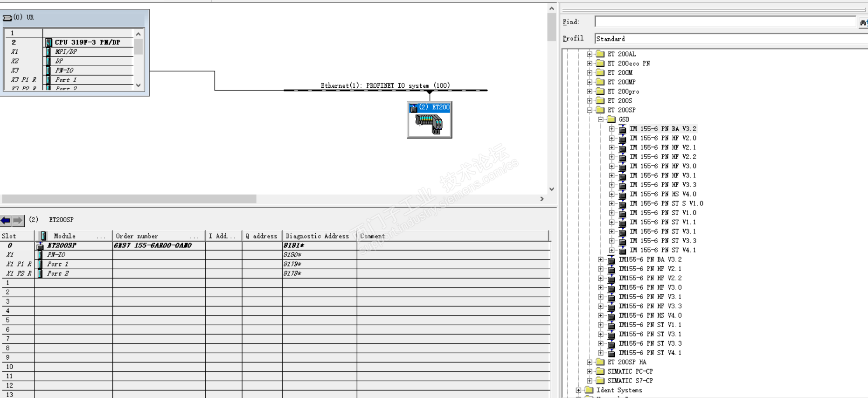
Task: Click the IM 155-6 PN HF V2.0 module icon
Action: click(622, 138)
